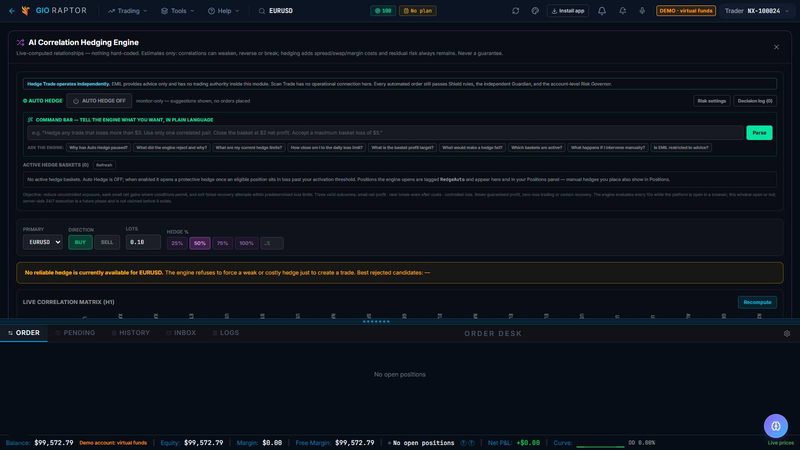Click the panel resize handle dots
The height and width of the screenshot is (450, 800).
[376, 321]
